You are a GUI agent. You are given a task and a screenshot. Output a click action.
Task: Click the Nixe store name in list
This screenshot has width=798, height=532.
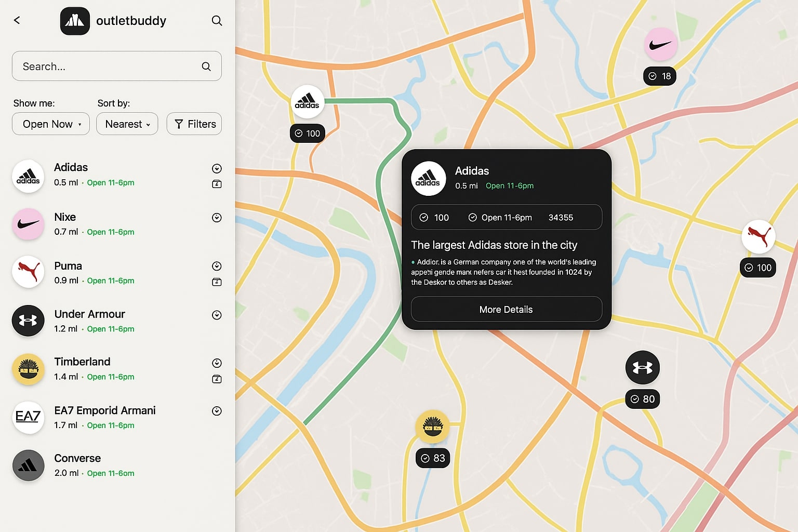coord(65,217)
